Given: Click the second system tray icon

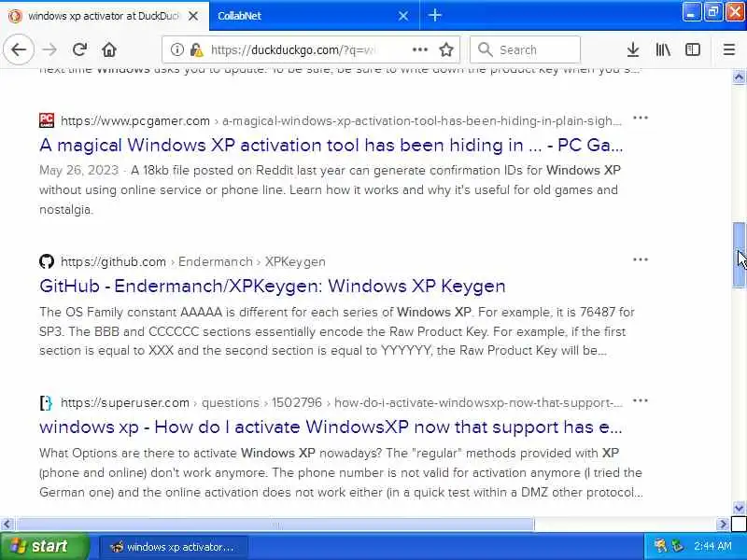Looking at the screenshot, I should (x=677, y=546).
